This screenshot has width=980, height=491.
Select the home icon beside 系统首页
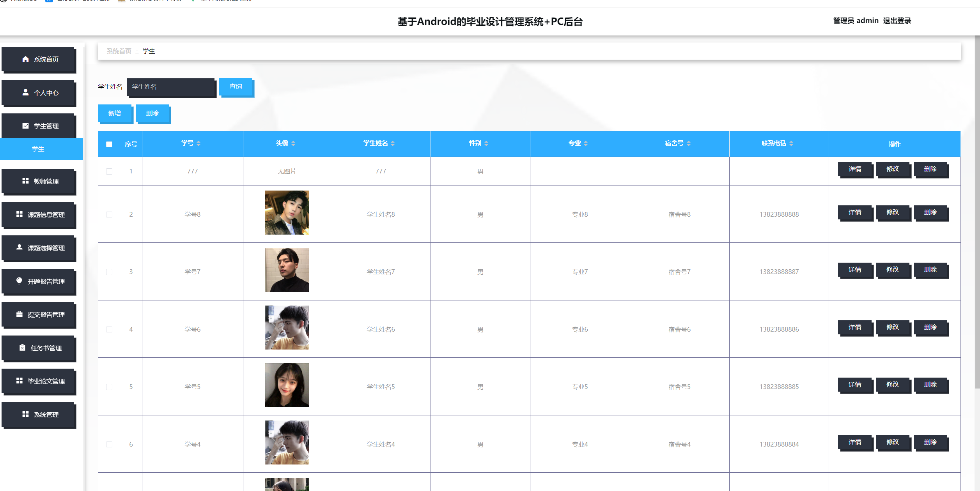click(25, 60)
